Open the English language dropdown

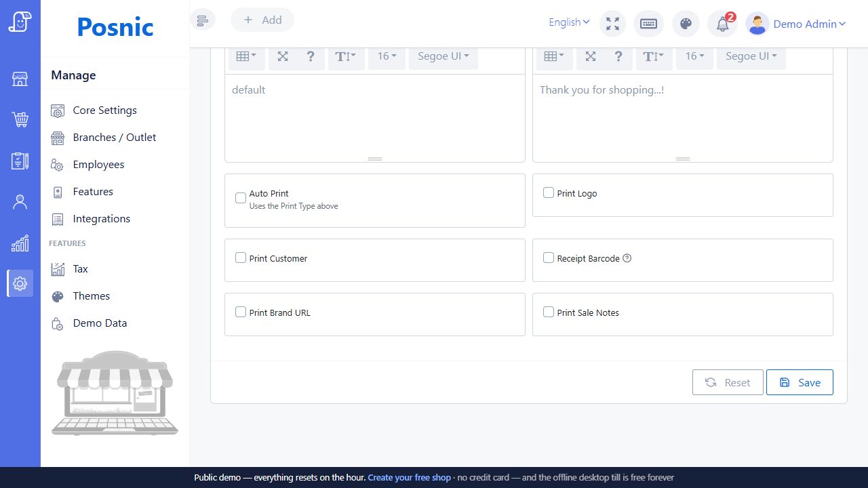click(570, 22)
